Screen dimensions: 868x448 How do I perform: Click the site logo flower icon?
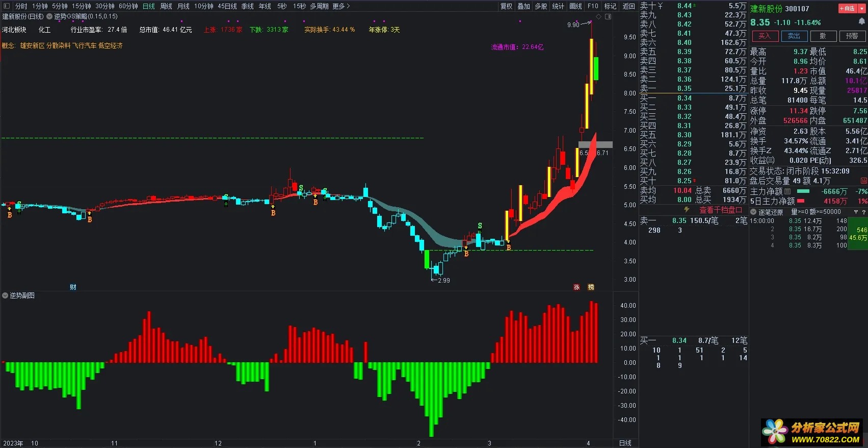775,432
